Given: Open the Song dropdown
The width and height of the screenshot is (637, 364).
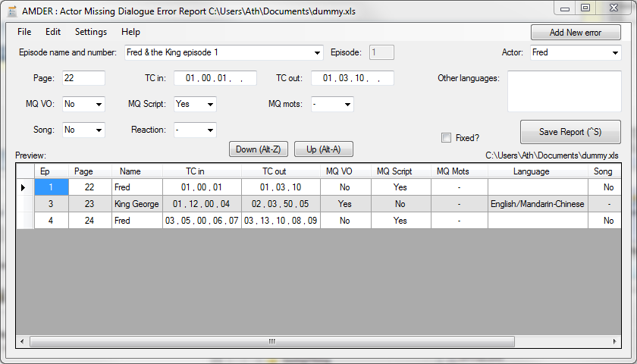Looking at the screenshot, I should [x=99, y=130].
